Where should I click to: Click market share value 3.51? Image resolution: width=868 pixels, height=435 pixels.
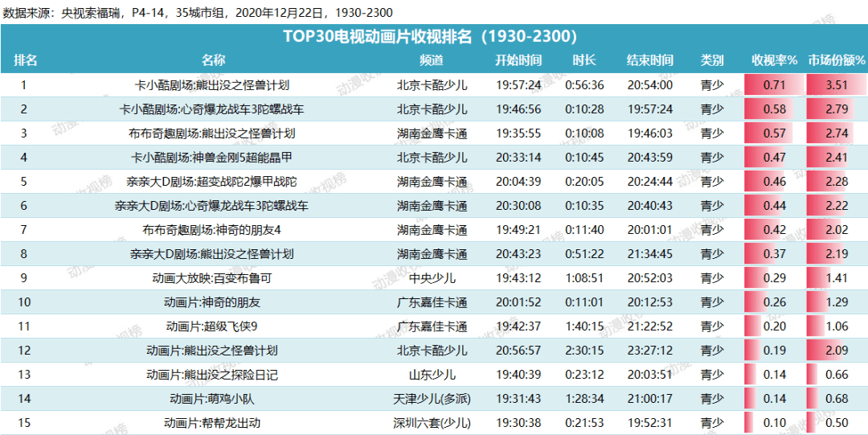tap(837, 85)
